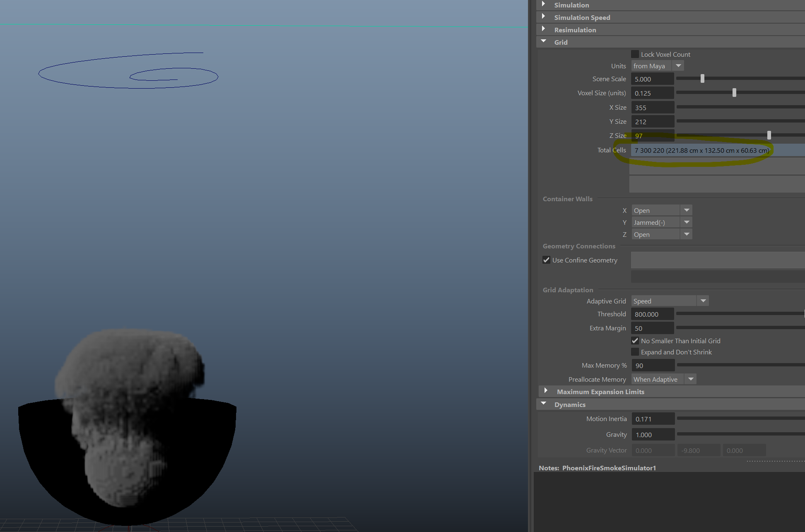
Task: Click the Geometry Connections heading
Action: (x=579, y=246)
